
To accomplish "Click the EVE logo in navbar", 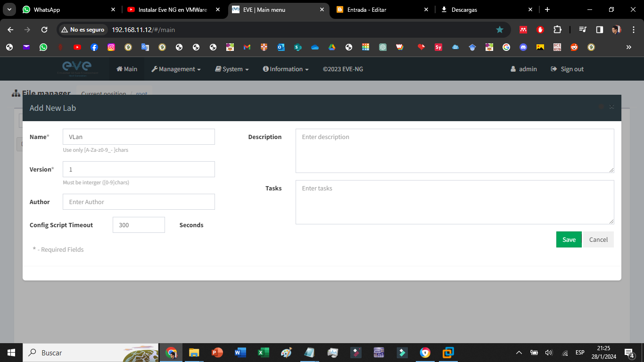I will [x=77, y=68].
